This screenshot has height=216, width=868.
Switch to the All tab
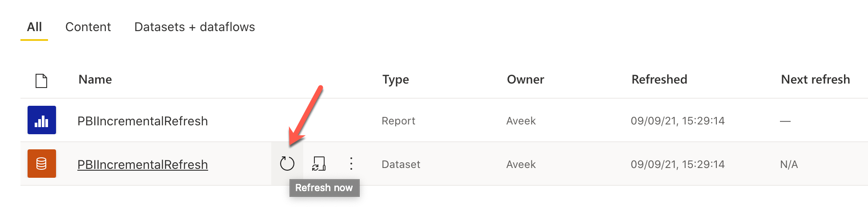point(34,27)
